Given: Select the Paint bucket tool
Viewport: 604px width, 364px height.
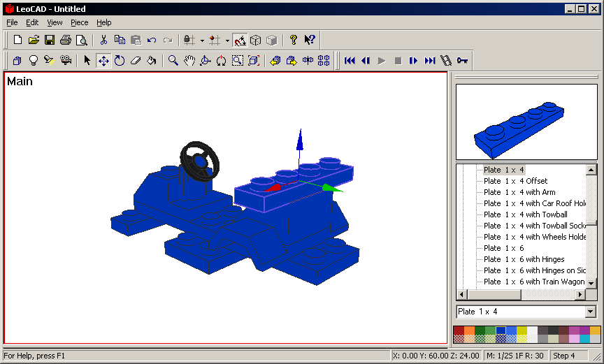Looking at the screenshot, I should click(152, 61).
